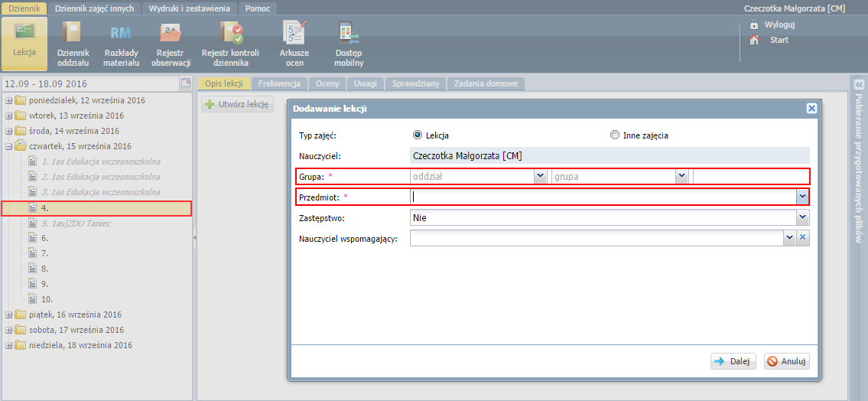868x401 pixels.
Task: Expand piątek, 16 września 2016
Action: (x=9, y=315)
